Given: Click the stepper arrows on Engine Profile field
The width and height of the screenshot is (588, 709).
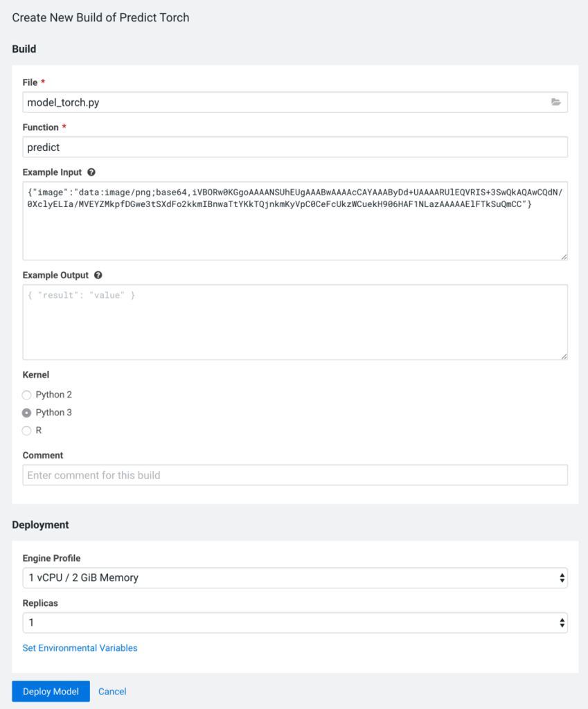Looking at the screenshot, I should pyautogui.click(x=562, y=578).
